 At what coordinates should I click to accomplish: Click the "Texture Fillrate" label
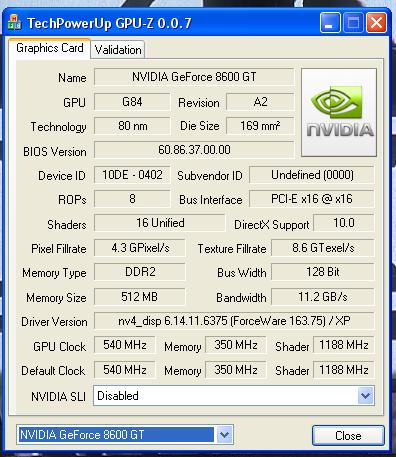coord(232,249)
